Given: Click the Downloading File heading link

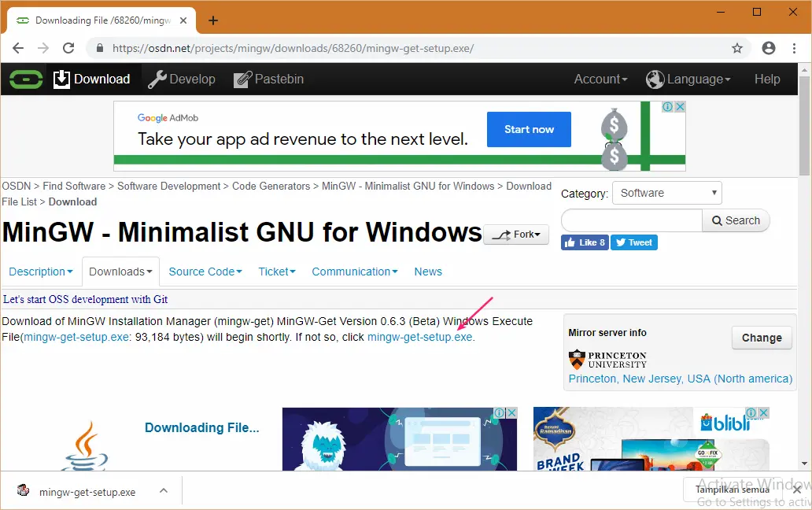Looking at the screenshot, I should [202, 427].
